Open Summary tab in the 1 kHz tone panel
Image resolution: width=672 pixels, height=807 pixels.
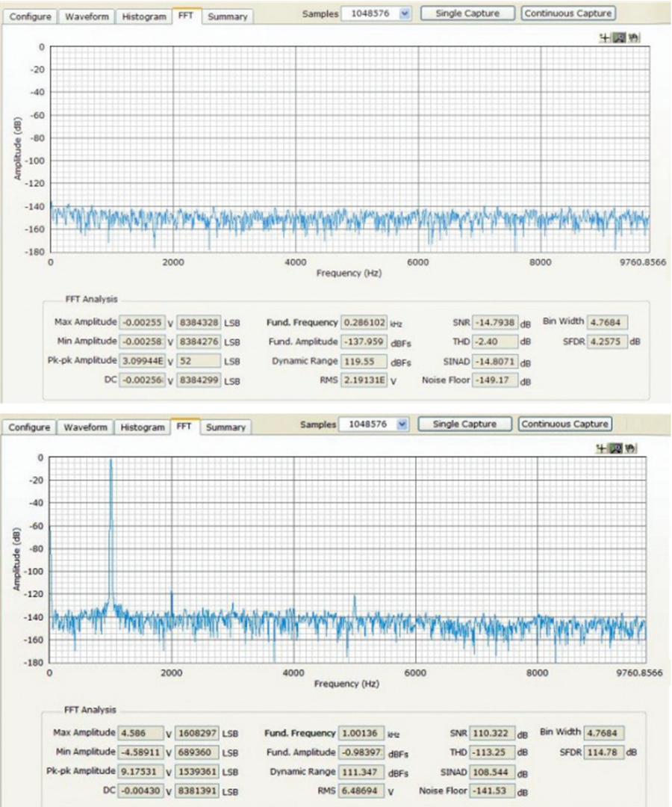point(225,427)
